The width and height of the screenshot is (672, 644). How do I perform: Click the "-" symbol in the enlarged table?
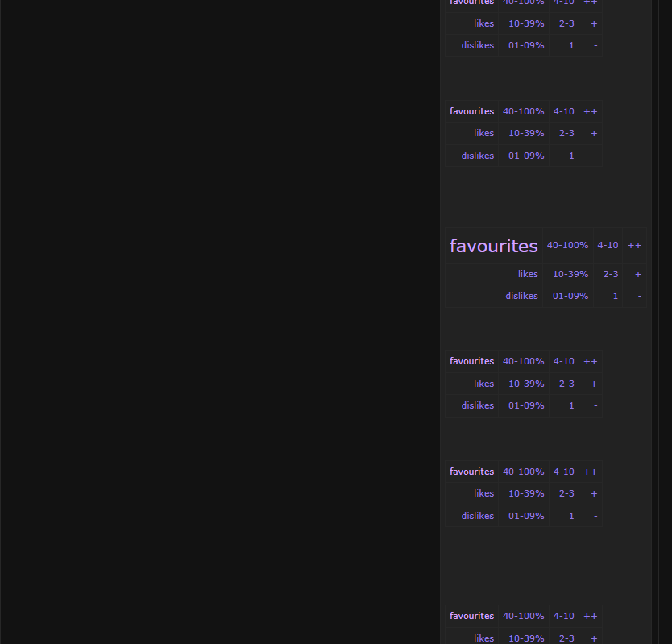click(640, 296)
